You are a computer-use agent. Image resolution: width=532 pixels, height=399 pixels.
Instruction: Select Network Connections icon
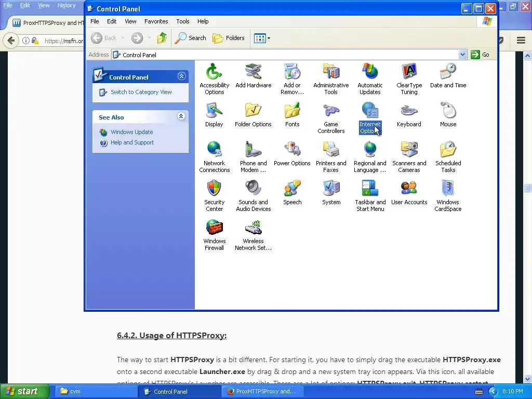point(214,157)
